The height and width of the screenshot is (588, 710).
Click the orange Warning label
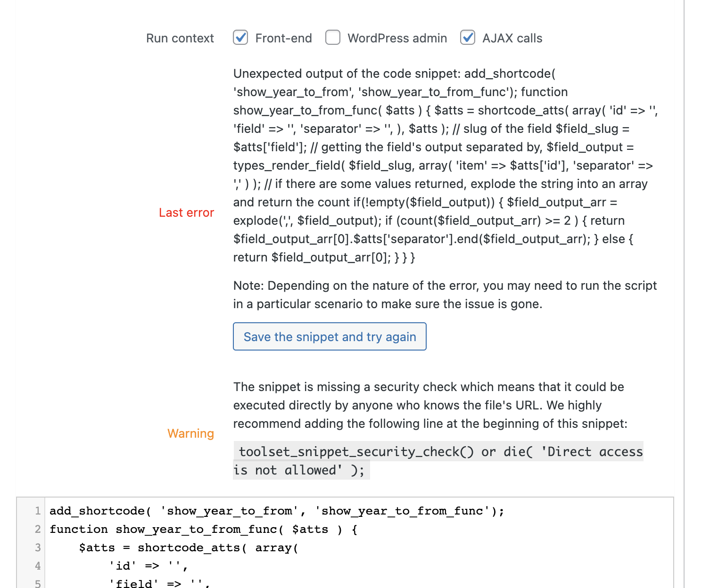pyautogui.click(x=190, y=433)
